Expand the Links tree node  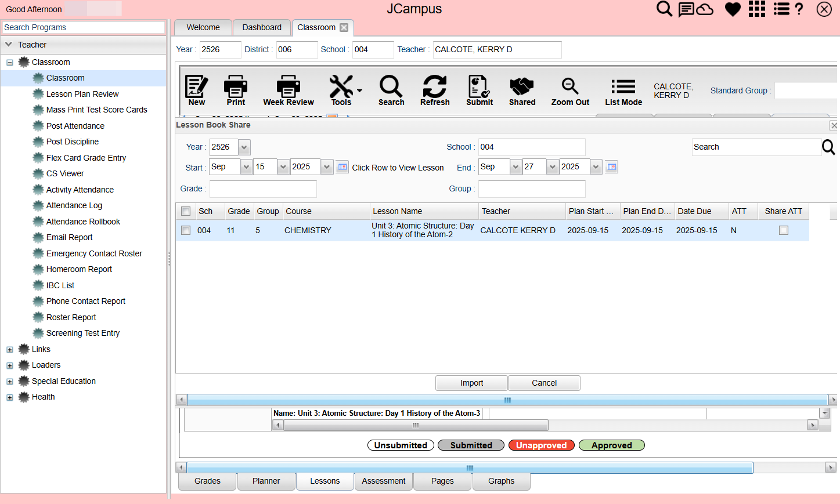click(x=10, y=350)
